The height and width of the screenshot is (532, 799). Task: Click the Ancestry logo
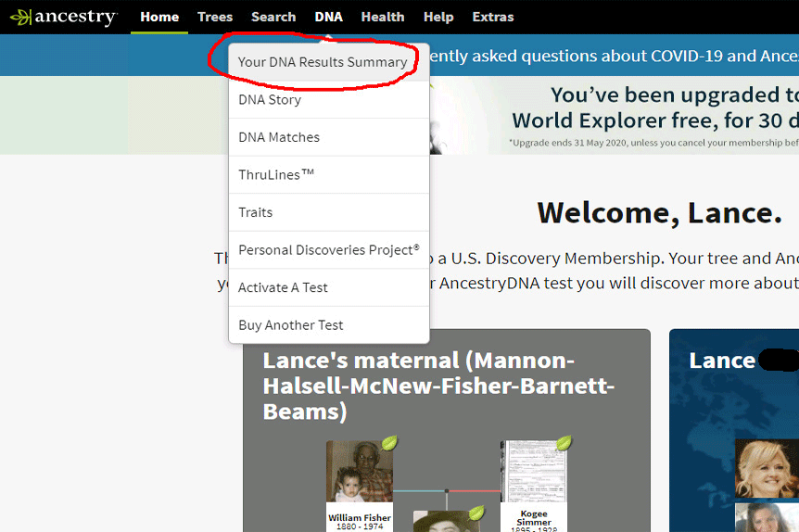(64, 17)
